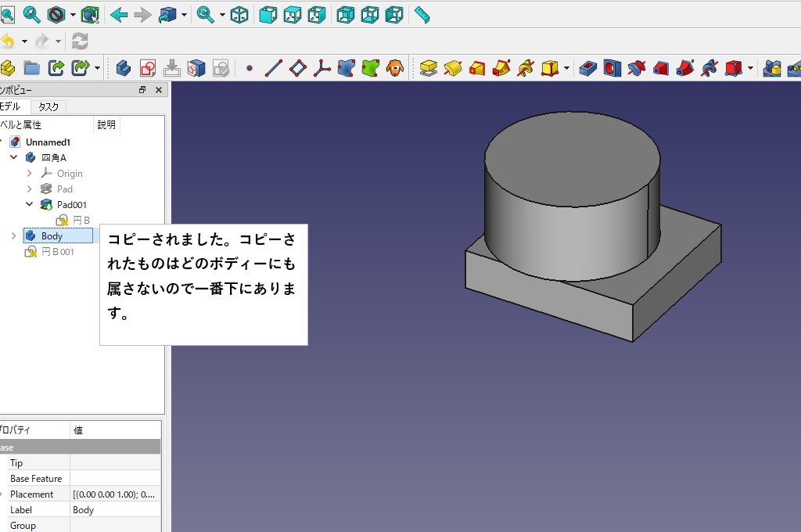Click the Create sketch icon

click(x=148, y=67)
